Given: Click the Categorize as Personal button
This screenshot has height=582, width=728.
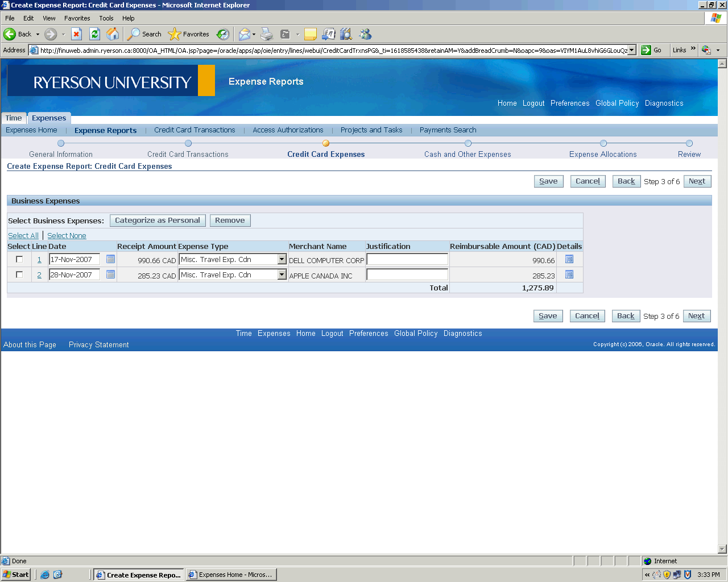Looking at the screenshot, I should [x=158, y=221].
